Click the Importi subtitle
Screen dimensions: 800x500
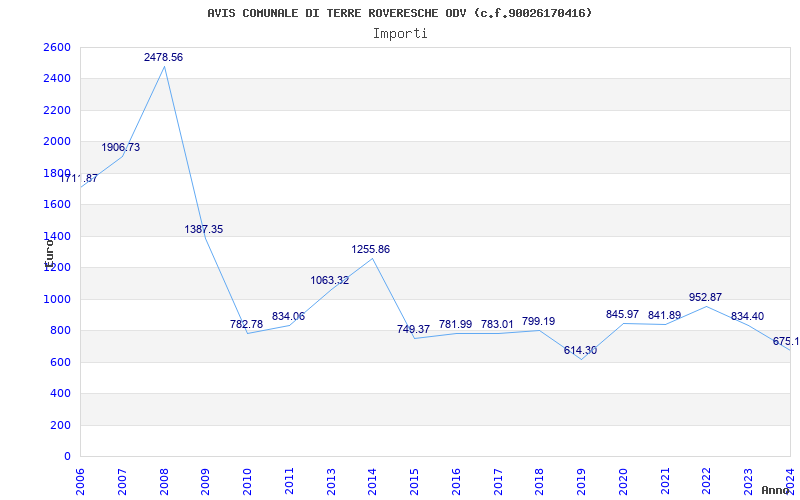[x=400, y=34]
